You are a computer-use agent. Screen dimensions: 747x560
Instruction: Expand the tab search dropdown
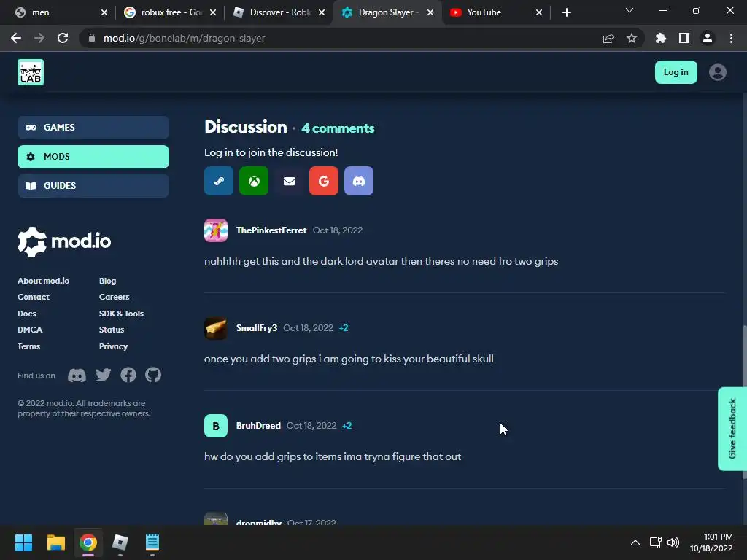point(630,10)
